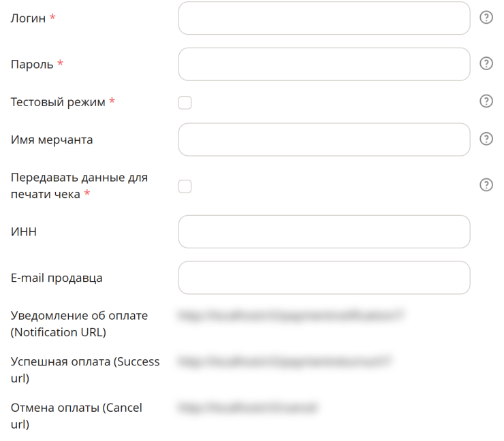This screenshot has width=504, height=441.
Task: Enable the Тестовый режим checkbox
Action: coord(185,103)
